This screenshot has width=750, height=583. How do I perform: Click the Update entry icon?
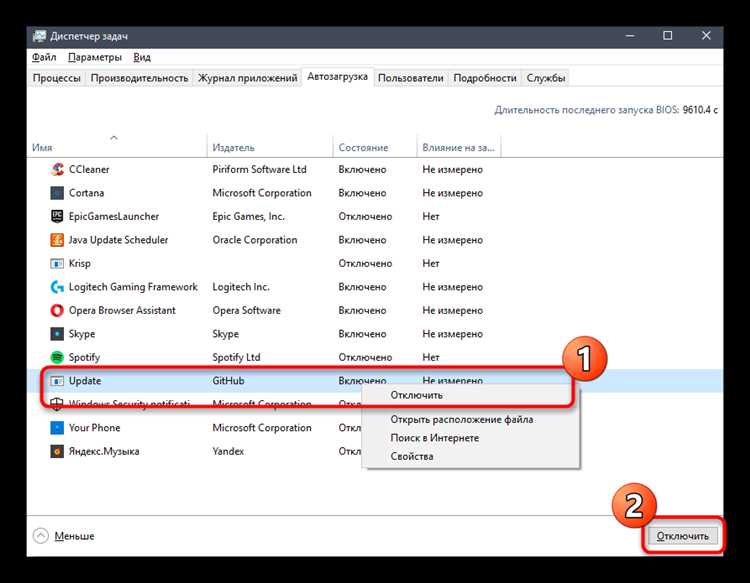tap(57, 381)
